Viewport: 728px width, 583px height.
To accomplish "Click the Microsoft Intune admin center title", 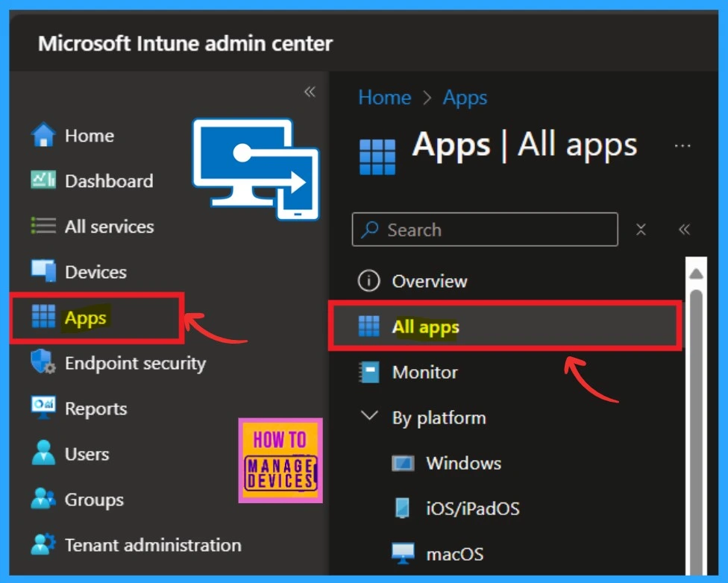I will click(185, 43).
